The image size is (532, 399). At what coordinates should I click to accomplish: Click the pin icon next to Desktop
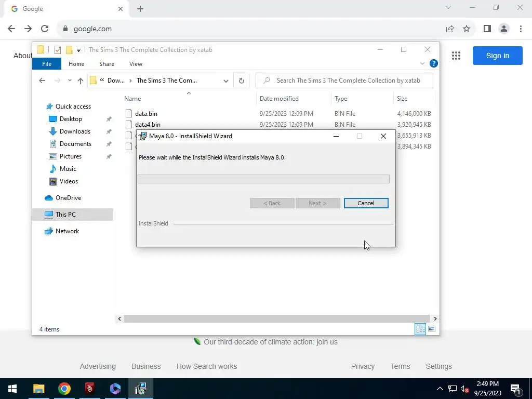[109, 119]
